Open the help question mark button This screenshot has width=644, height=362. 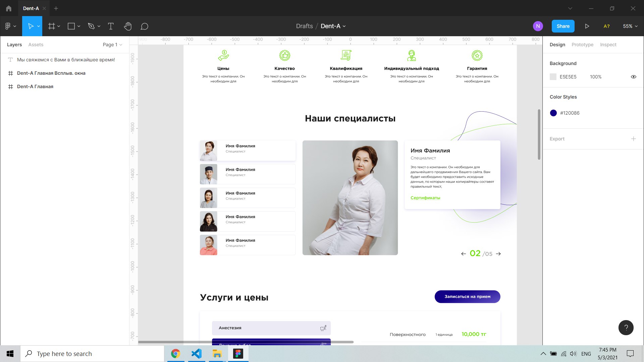coord(626,327)
